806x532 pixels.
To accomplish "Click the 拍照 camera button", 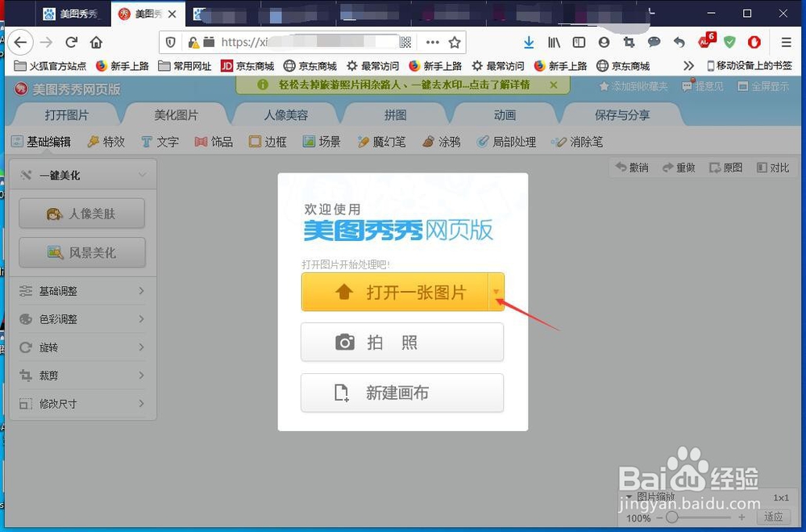I will 402,343.
